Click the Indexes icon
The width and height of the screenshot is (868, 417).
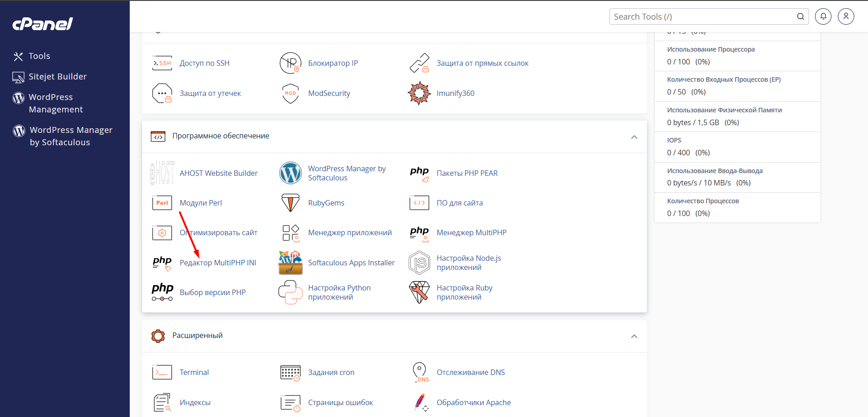click(162, 402)
